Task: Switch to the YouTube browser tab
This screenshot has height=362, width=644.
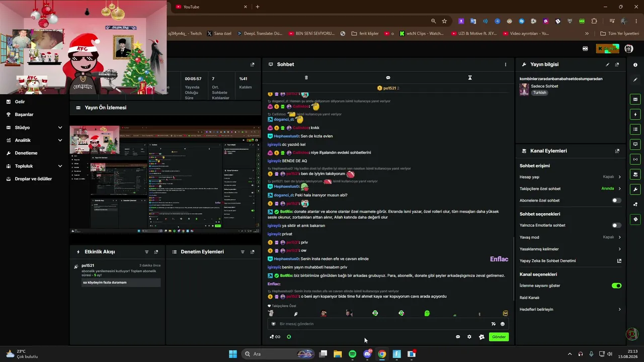Action: 211,7
